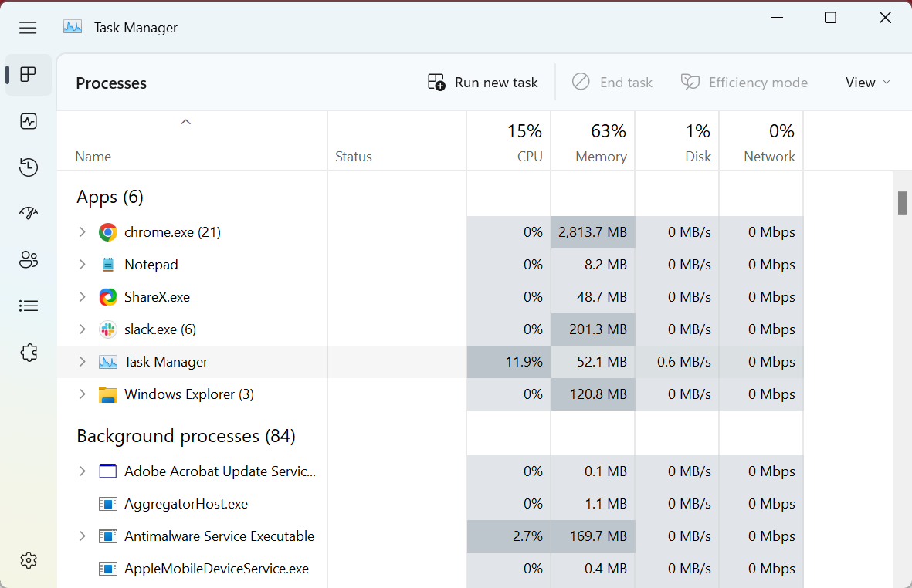The image size is (912, 588).
Task: Expand the Antimalware Service Executable row
Action: (x=83, y=536)
